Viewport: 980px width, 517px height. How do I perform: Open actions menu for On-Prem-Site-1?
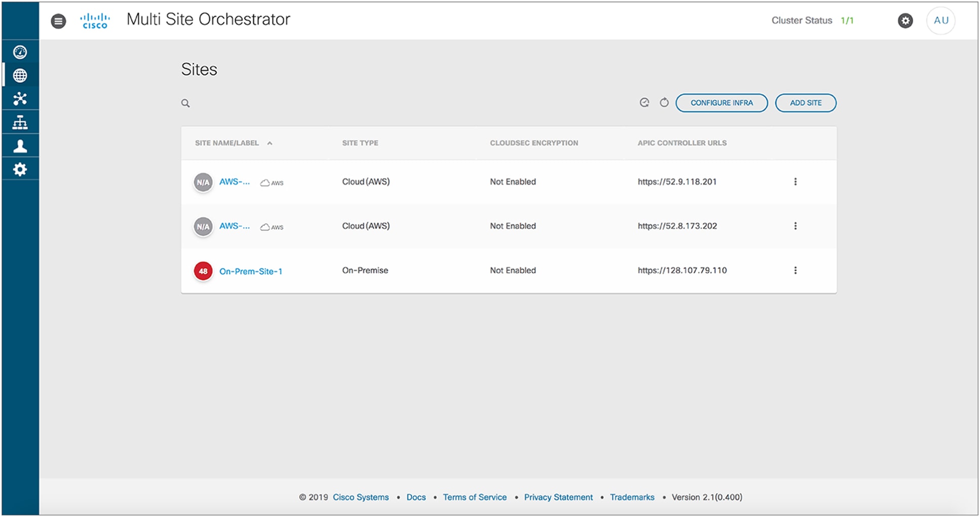pyautogui.click(x=795, y=271)
